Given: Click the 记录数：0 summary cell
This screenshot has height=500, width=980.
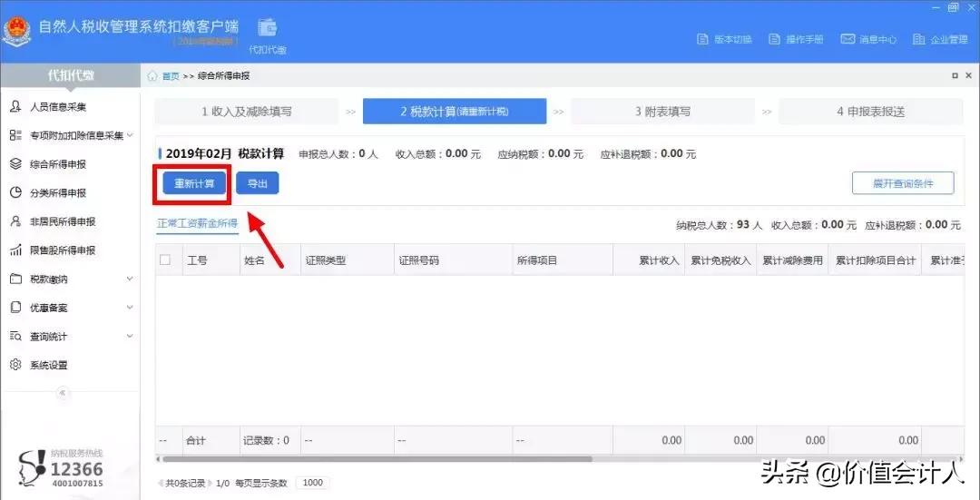Looking at the screenshot, I should (x=270, y=441).
